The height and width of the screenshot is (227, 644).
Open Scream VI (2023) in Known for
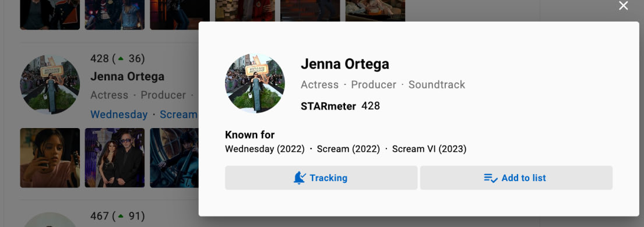coord(429,149)
